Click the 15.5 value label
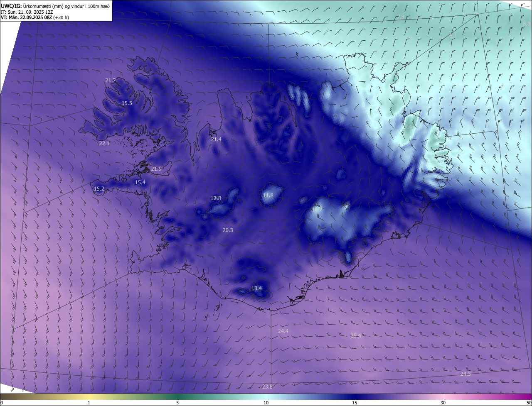This screenshot has width=532, height=406. pos(127,103)
